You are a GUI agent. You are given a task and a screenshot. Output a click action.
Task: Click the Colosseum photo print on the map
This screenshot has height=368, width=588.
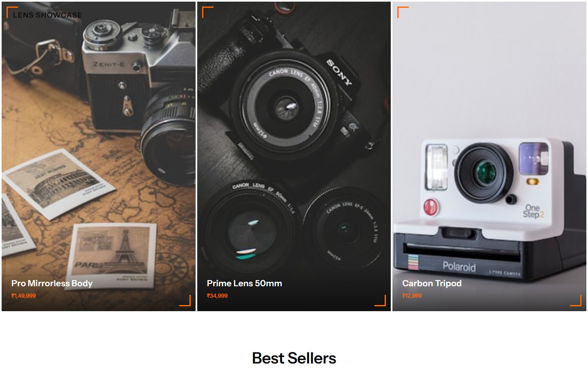(x=54, y=184)
